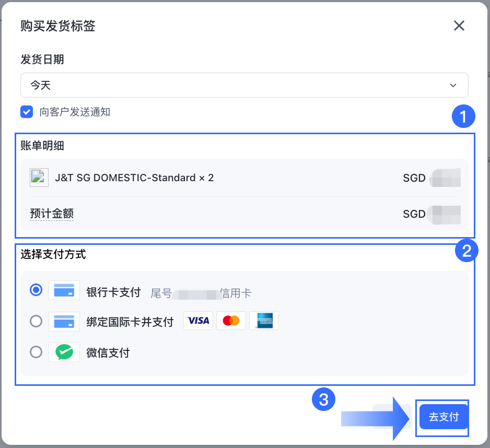Select 微信支付 radio button
This screenshot has width=490, height=448.
[x=36, y=352]
